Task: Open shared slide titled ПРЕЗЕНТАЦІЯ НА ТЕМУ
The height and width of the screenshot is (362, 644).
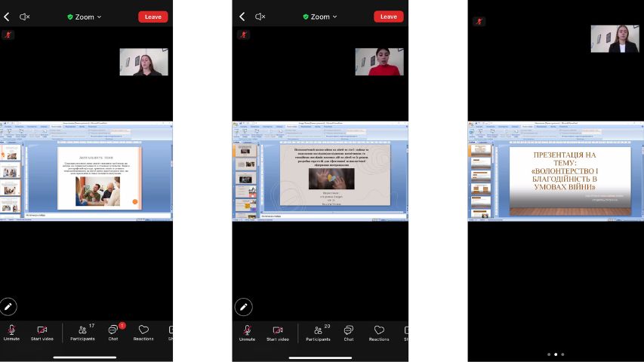Action: [570, 181]
